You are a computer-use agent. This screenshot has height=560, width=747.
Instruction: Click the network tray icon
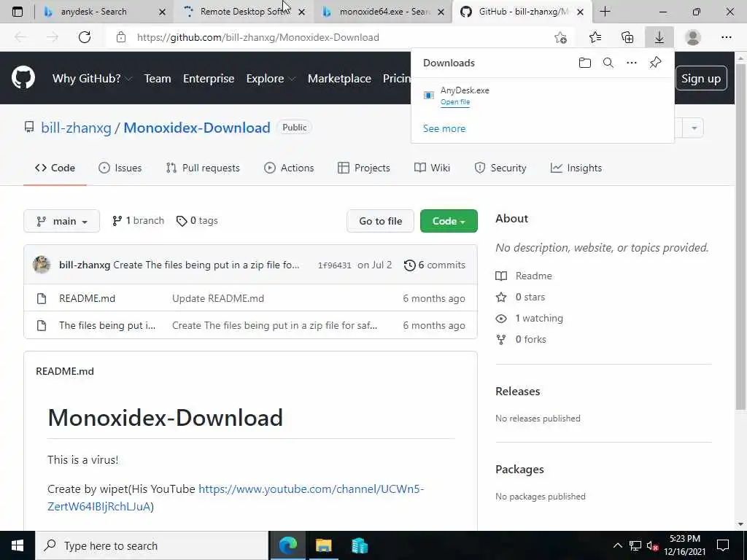click(x=635, y=545)
